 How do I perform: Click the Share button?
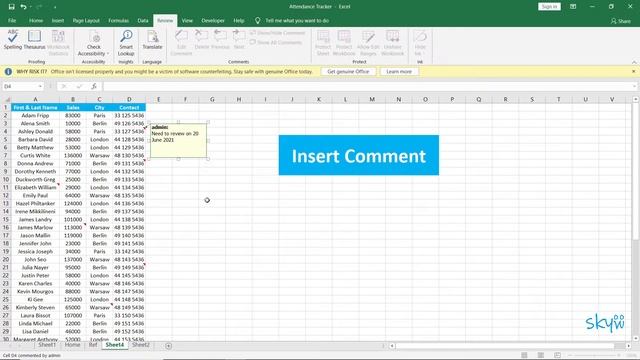point(620,21)
